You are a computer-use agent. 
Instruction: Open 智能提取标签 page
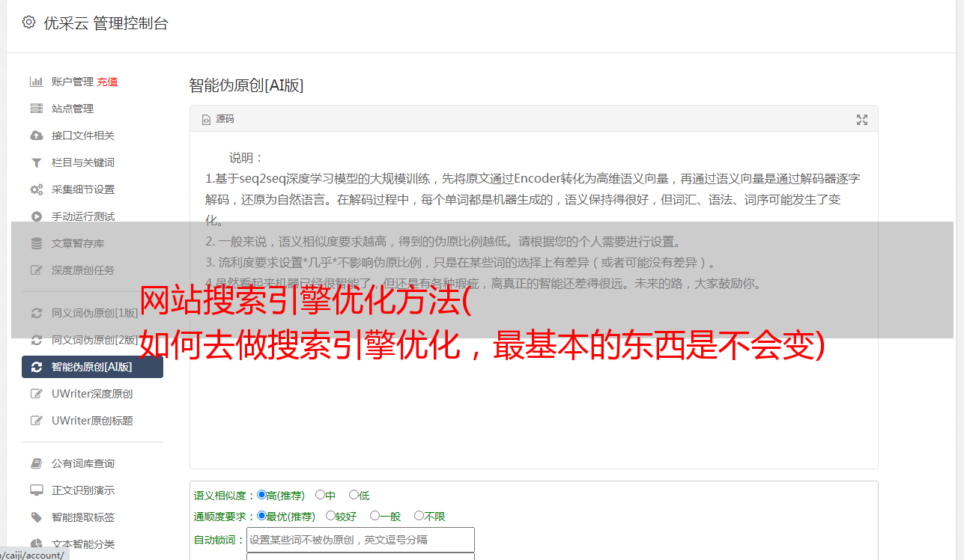pos(83,517)
